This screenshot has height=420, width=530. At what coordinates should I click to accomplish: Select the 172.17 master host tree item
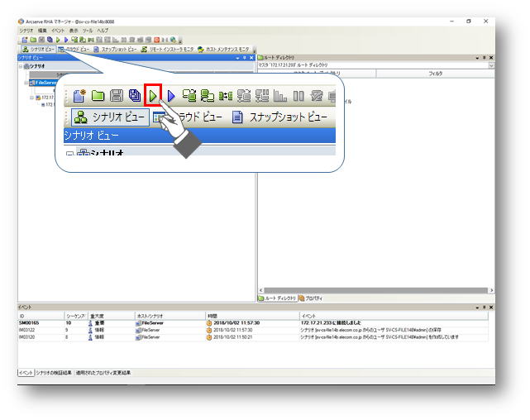click(45, 98)
